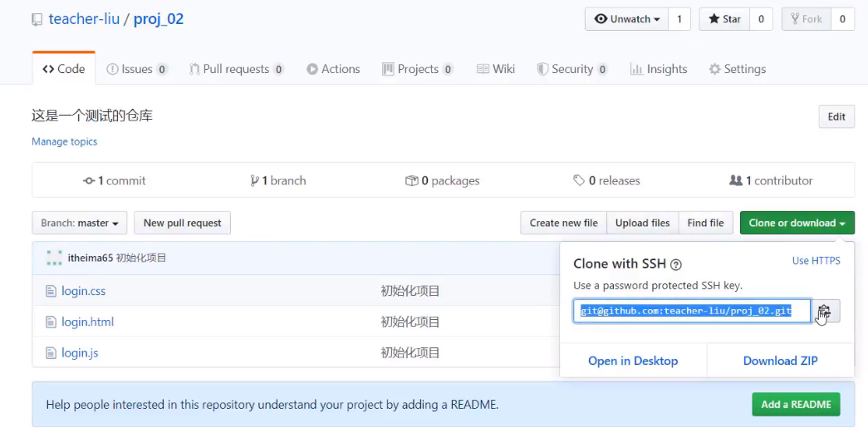Click the branch icon beside 1 branch
This screenshot has height=443, width=868.
(254, 180)
